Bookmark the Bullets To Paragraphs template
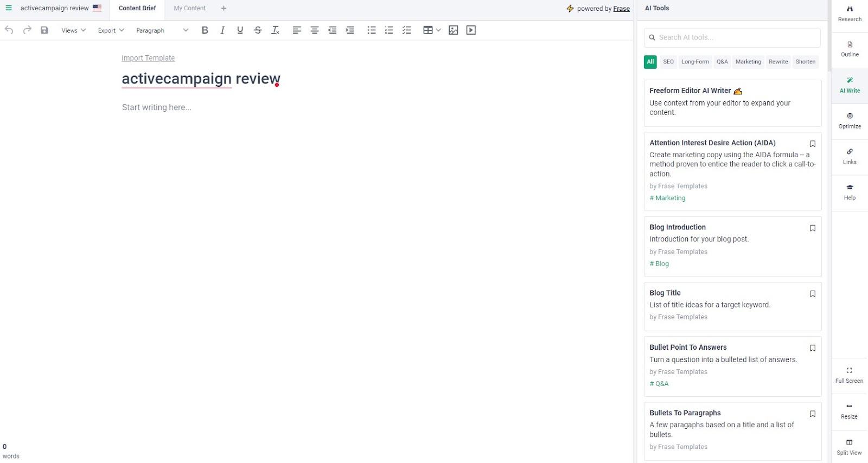Viewport: 868px width, 463px height. pos(813,414)
